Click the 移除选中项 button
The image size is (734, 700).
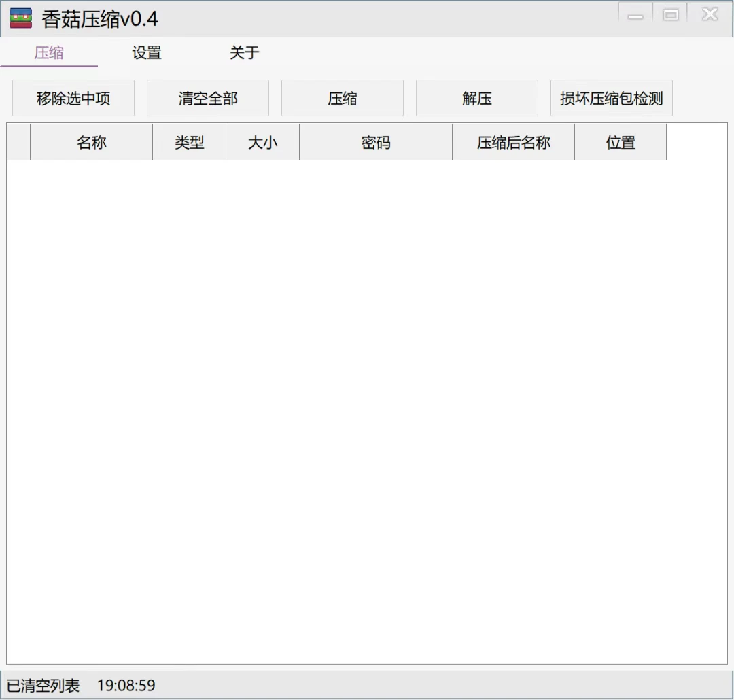(x=73, y=97)
